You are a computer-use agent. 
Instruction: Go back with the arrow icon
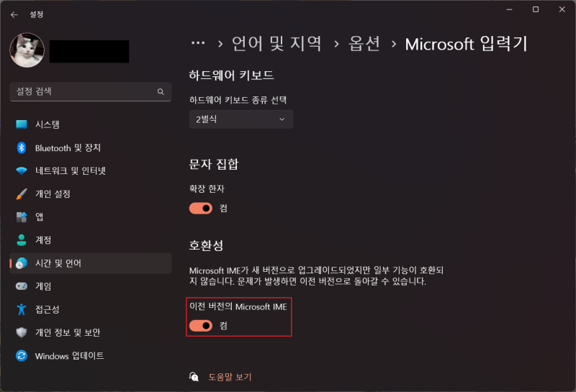tap(14, 14)
